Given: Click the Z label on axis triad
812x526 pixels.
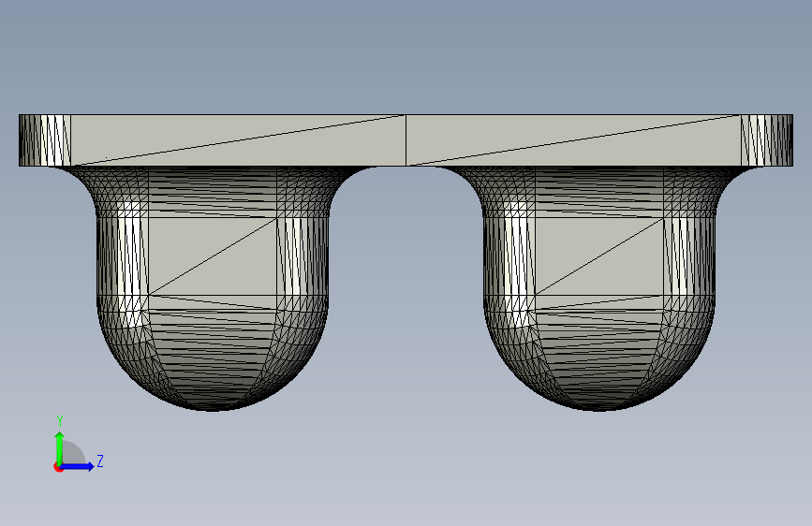Looking at the screenshot, I should [x=100, y=460].
